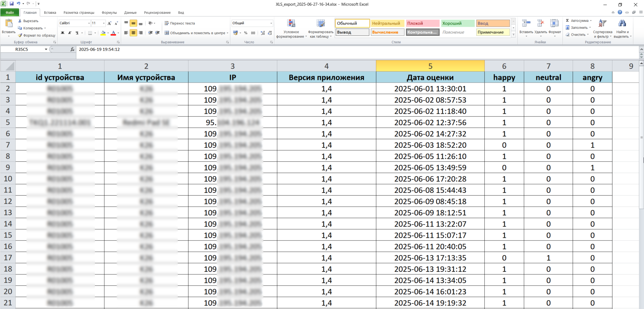Switch to Данные tab
Image resolution: width=644 pixels, height=309 pixels.
130,12
